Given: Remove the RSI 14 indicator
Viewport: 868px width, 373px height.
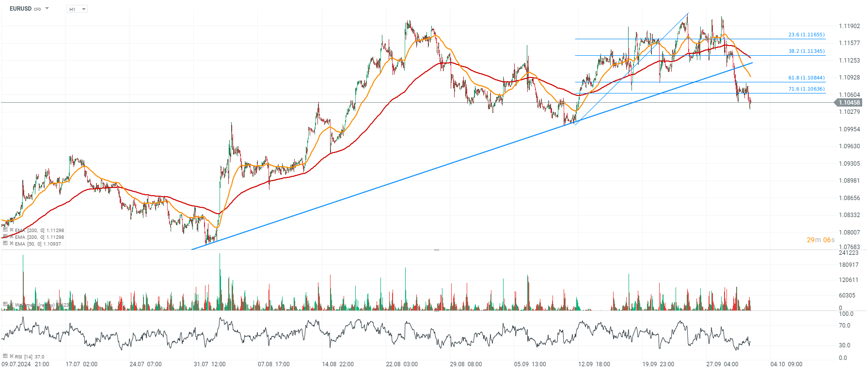Looking at the screenshot, I should (11, 356).
